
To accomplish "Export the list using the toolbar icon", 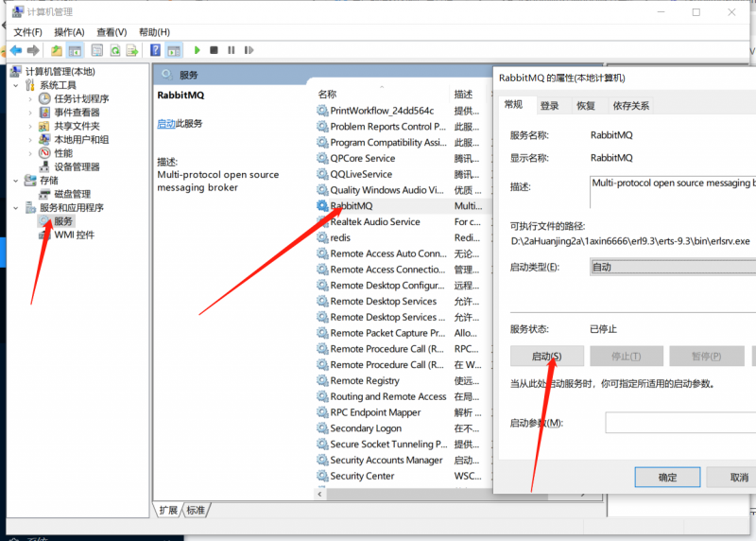I will click(x=132, y=50).
